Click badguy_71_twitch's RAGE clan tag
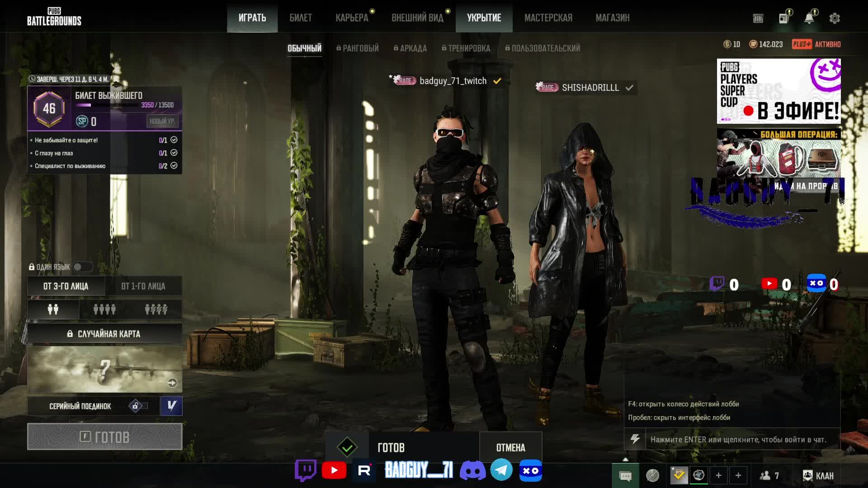The height and width of the screenshot is (488, 868). tap(404, 80)
